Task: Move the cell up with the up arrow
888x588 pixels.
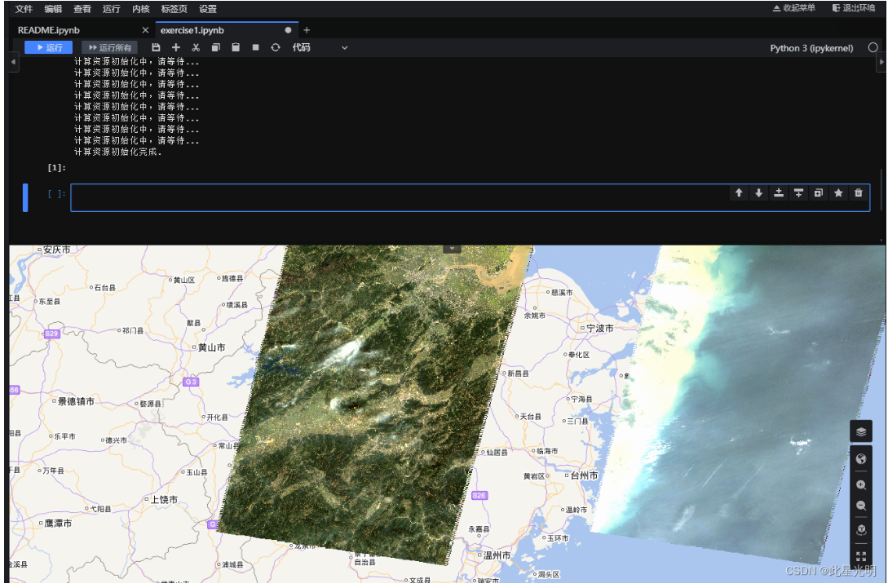Action: click(739, 192)
